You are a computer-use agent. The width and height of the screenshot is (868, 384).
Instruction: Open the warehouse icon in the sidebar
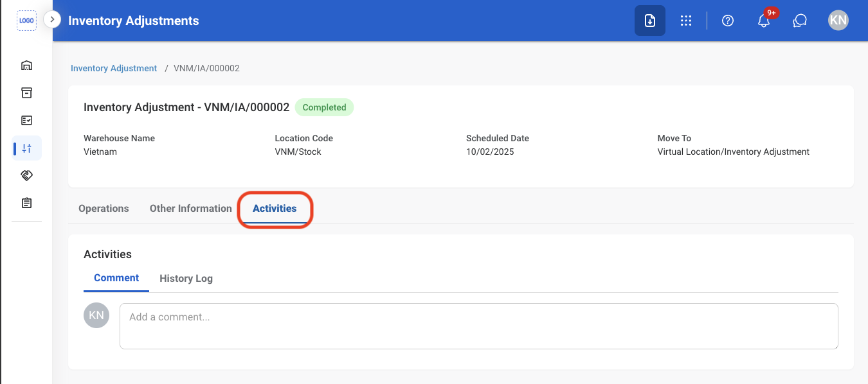coord(26,65)
